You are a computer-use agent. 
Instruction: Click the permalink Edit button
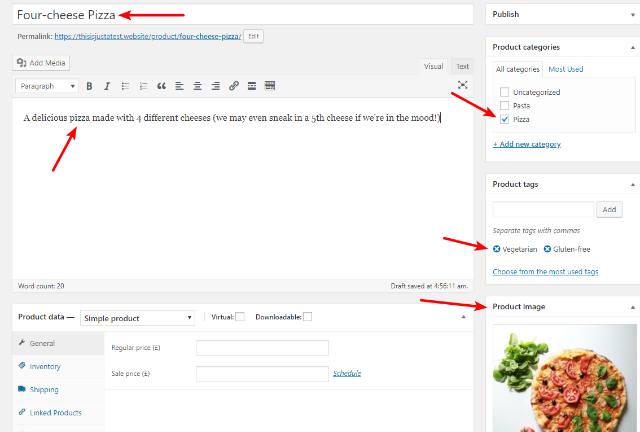[253, 36]
